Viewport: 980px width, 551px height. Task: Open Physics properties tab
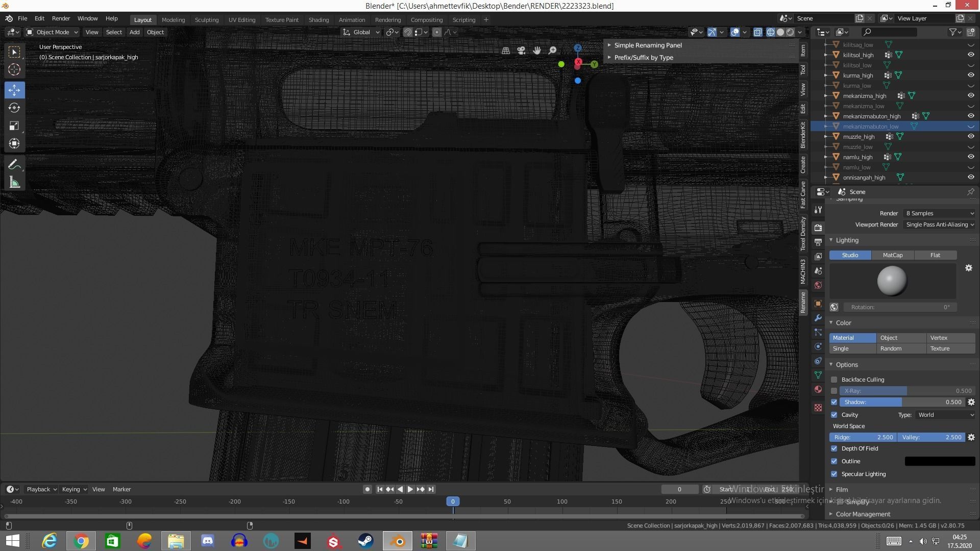(818, 346)
